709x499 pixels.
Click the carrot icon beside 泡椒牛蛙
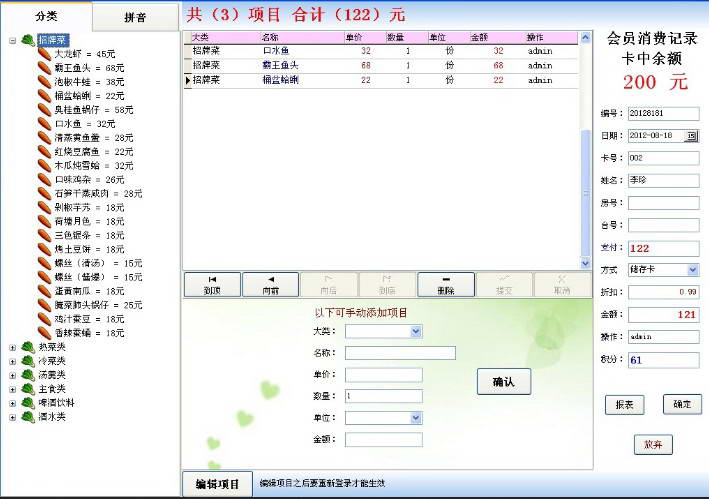tap(44, 82)
